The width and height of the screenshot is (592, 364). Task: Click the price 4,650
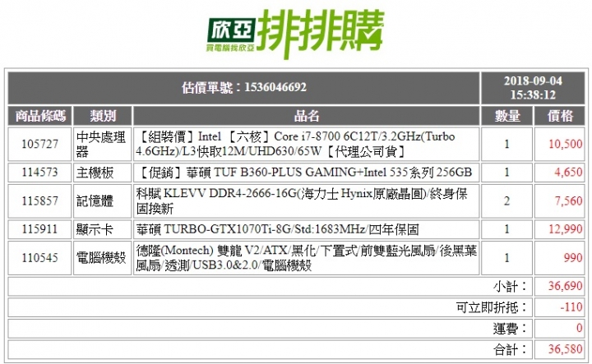pos(568,173)
